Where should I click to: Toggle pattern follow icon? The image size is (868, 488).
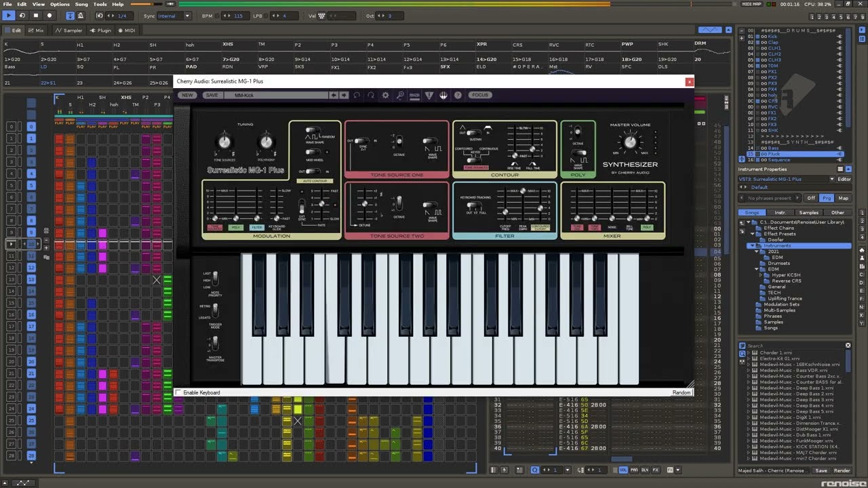[71, 16]
